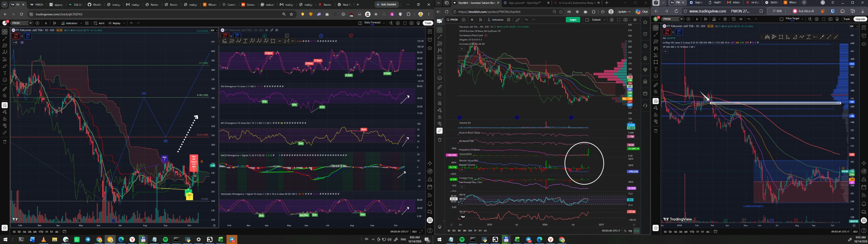Pick the trend line tool in left TradingView window
Image resolution: width=868 pixels, height=244 pixels.
[x=5, y=39]
